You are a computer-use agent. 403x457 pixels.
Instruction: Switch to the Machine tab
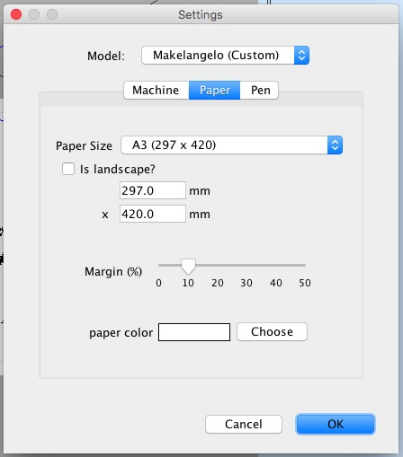[156, 90]
